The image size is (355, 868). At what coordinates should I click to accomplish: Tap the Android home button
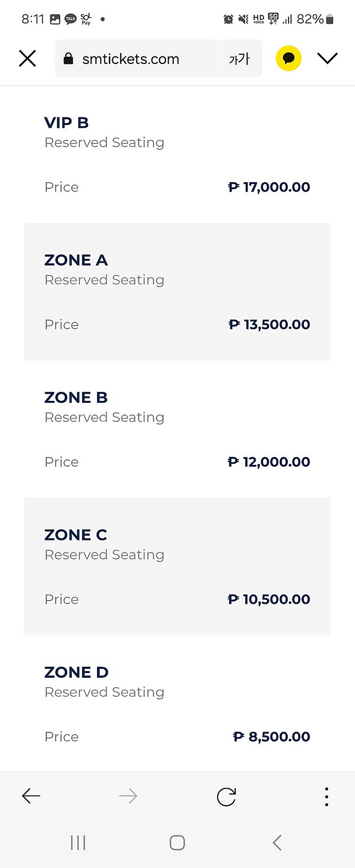(x=177, y=842)
